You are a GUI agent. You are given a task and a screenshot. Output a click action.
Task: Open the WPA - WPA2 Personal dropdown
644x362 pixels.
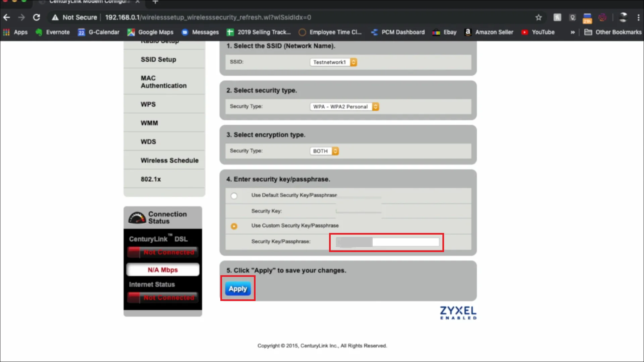344,107
